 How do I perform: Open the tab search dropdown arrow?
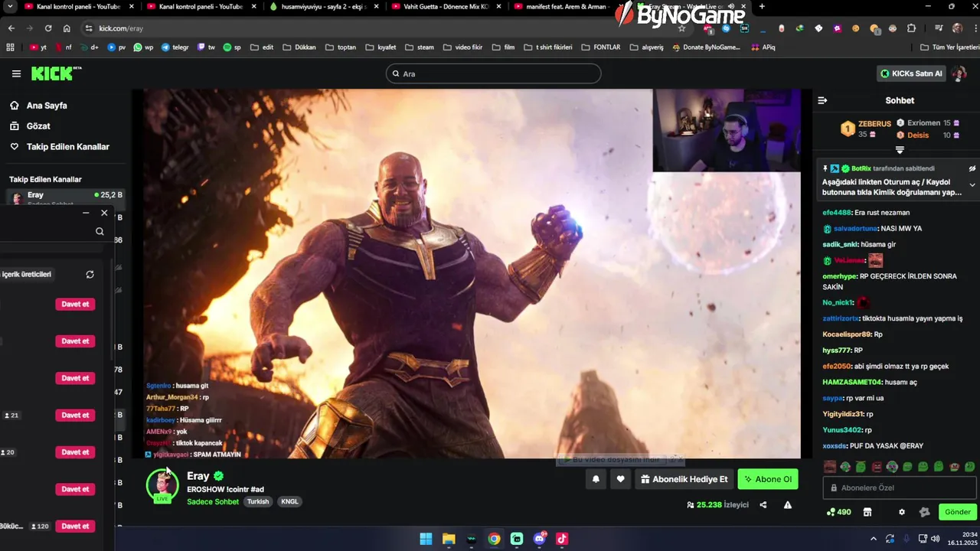11,7
